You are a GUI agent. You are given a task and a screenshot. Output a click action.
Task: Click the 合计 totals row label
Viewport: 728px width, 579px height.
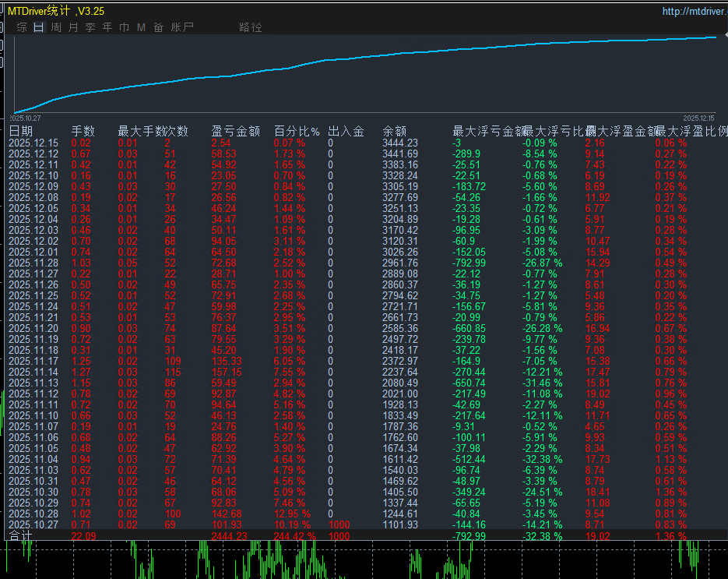(x=20, y=536)
